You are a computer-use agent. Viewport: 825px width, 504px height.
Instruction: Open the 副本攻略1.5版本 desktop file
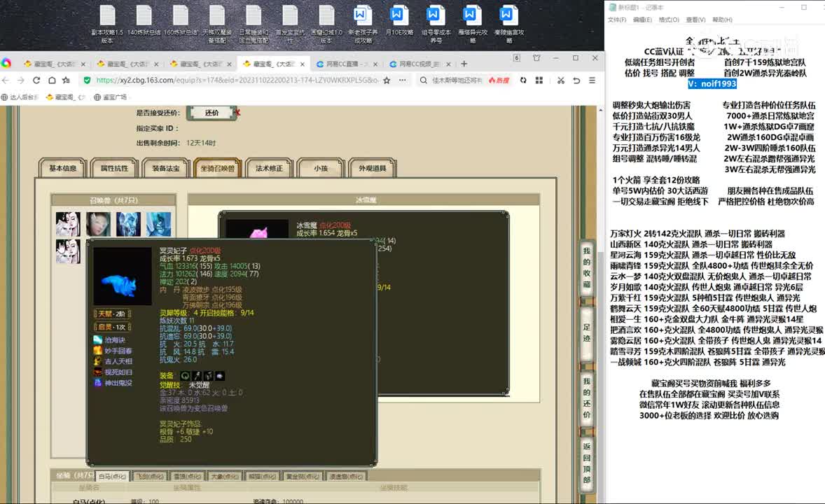click(x=107, y=24)
